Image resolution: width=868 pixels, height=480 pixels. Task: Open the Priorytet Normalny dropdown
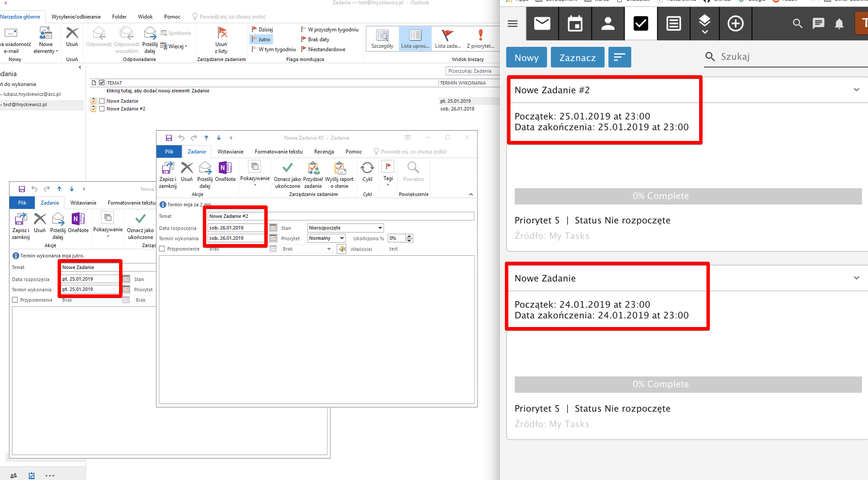342,238
